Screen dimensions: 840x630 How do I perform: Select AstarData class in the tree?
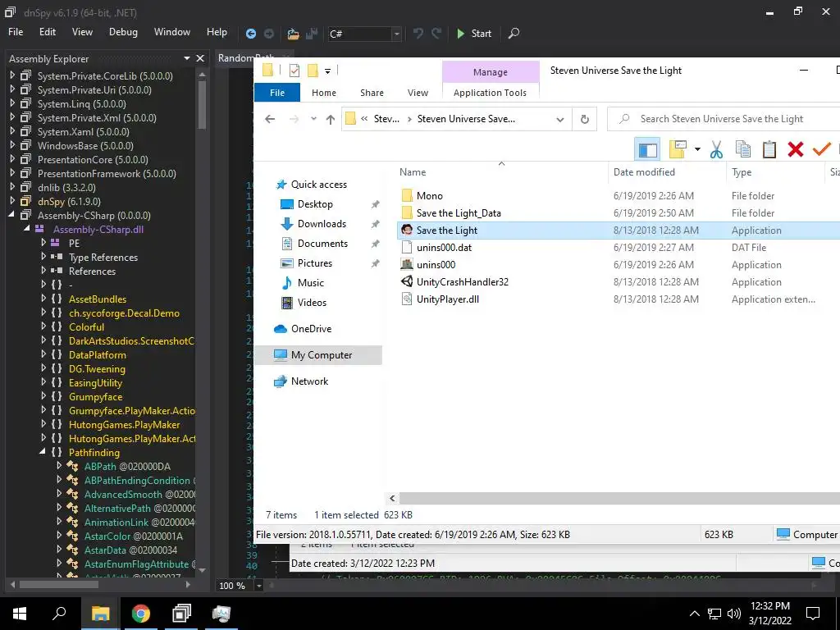130,550
